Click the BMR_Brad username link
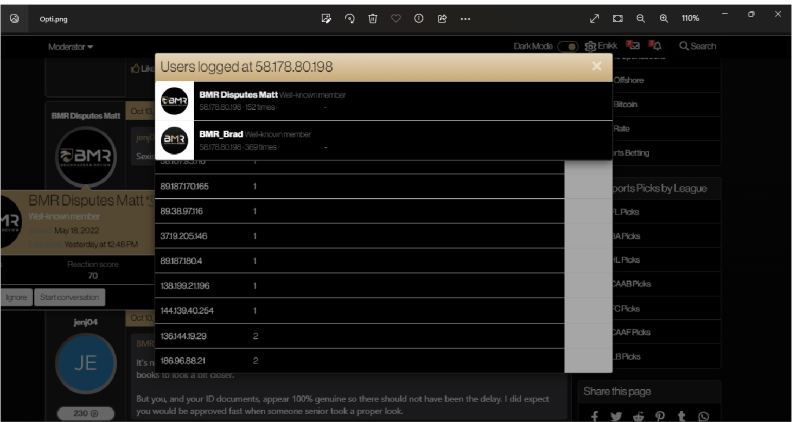 [221, 134]
